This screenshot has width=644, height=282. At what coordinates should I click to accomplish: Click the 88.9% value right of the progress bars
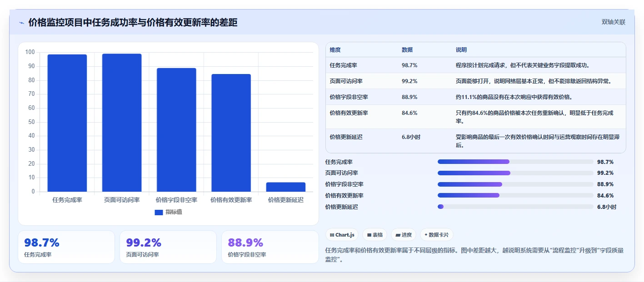point(605,184)
